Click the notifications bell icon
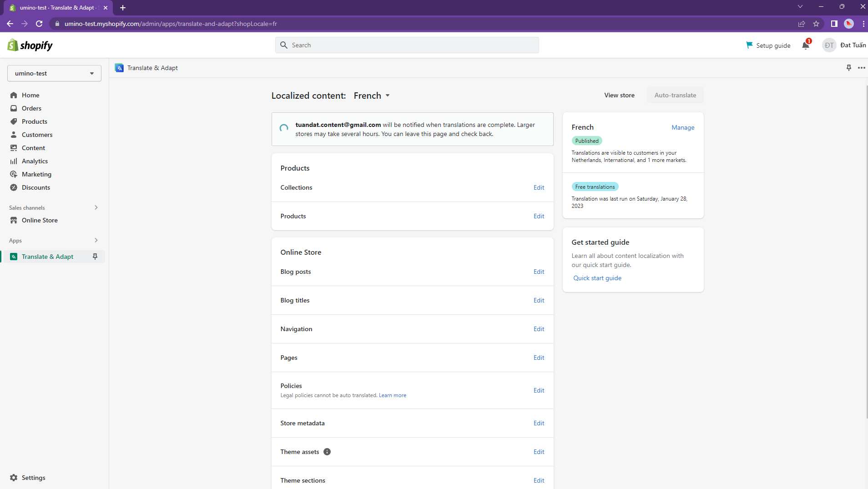 (806, 45)
